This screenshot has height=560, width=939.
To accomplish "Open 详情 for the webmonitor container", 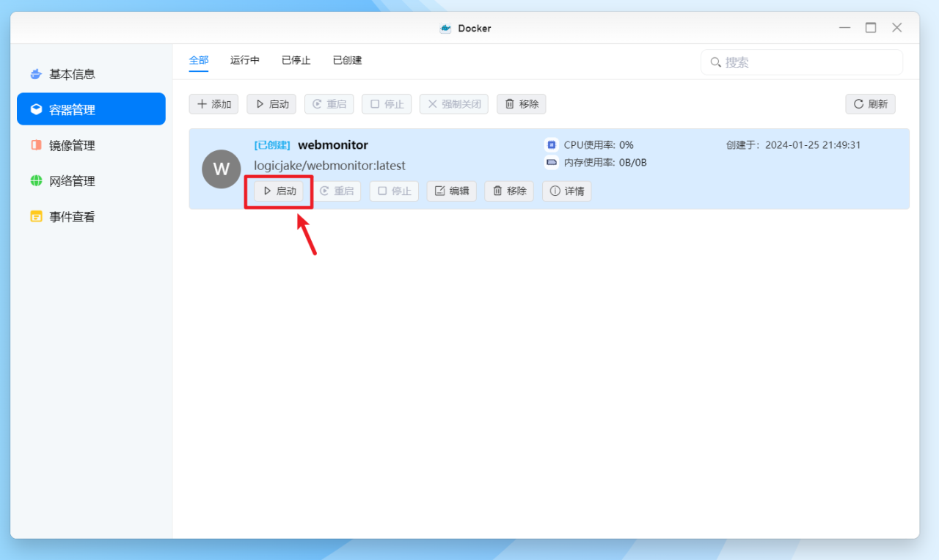I will click(x=566, y=191).
